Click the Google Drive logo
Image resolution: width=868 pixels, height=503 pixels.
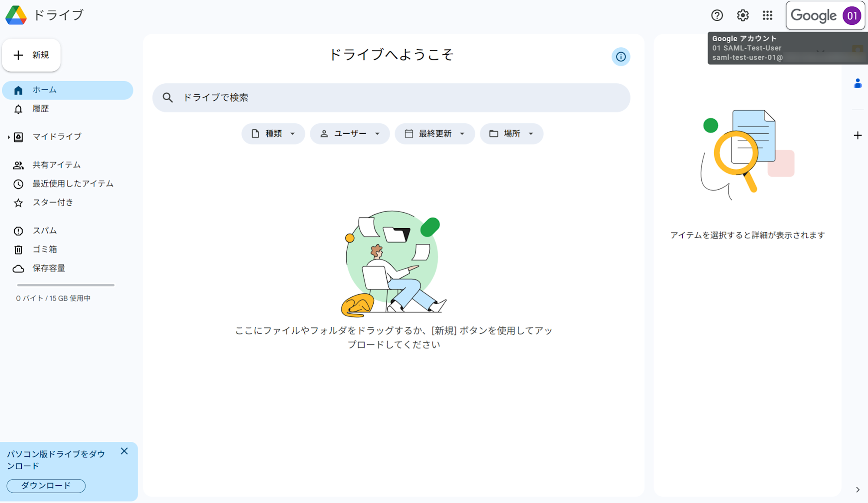pyautogui.click(x=16, y=15)
